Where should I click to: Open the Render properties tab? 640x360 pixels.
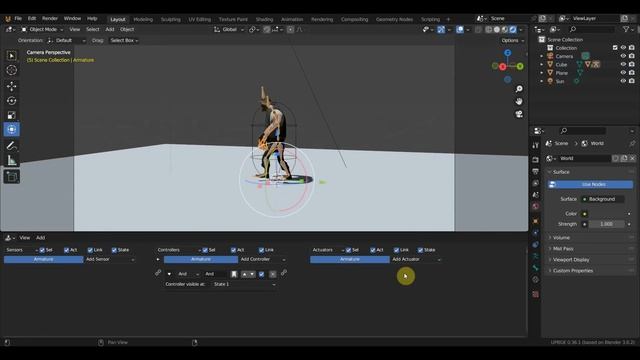point(536,160)
